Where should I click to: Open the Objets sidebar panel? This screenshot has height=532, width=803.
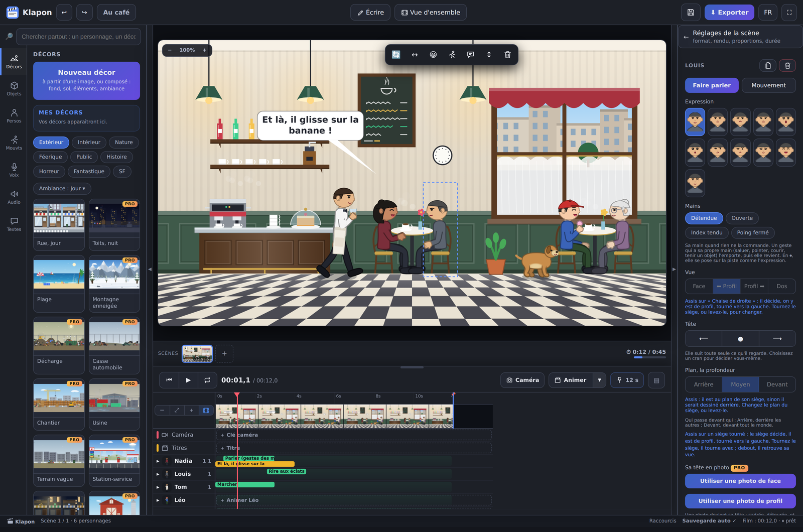pos(14,89)
